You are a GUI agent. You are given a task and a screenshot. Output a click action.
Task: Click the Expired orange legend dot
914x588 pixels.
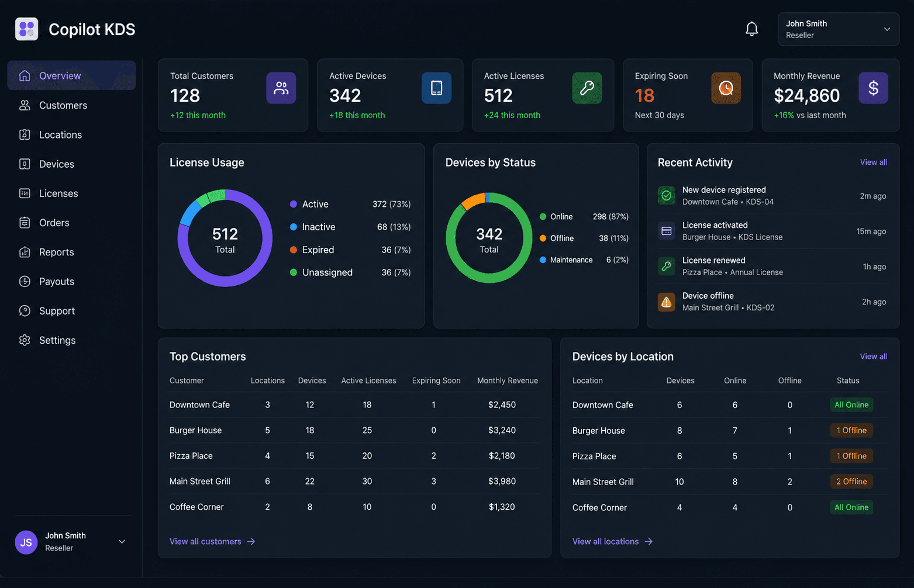coord(294,250)
